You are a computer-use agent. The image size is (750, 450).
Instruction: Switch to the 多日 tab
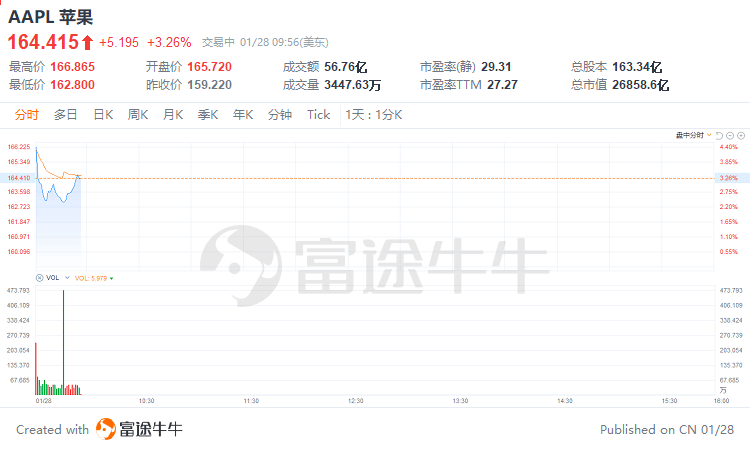point(66,115)
